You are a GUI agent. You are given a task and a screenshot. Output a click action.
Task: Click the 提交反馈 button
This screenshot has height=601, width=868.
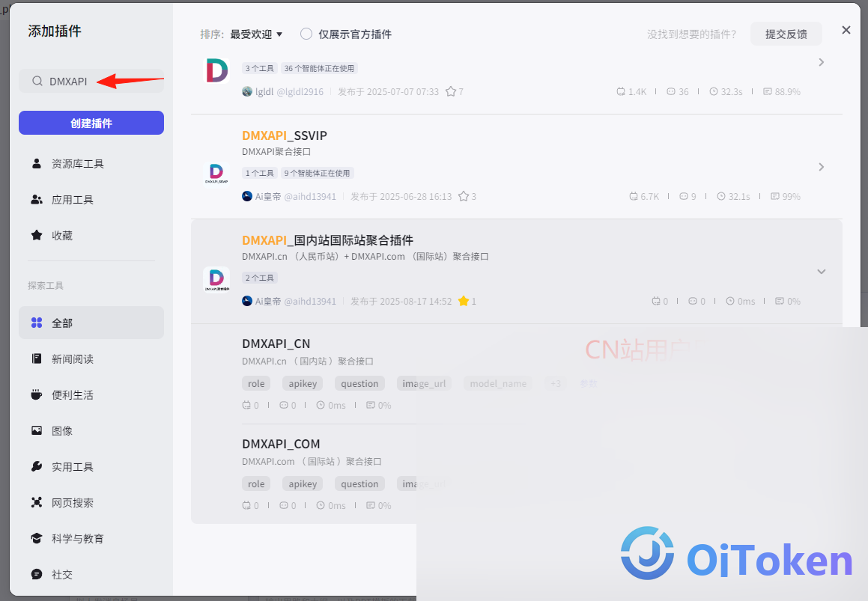click(x=786, y=34)
